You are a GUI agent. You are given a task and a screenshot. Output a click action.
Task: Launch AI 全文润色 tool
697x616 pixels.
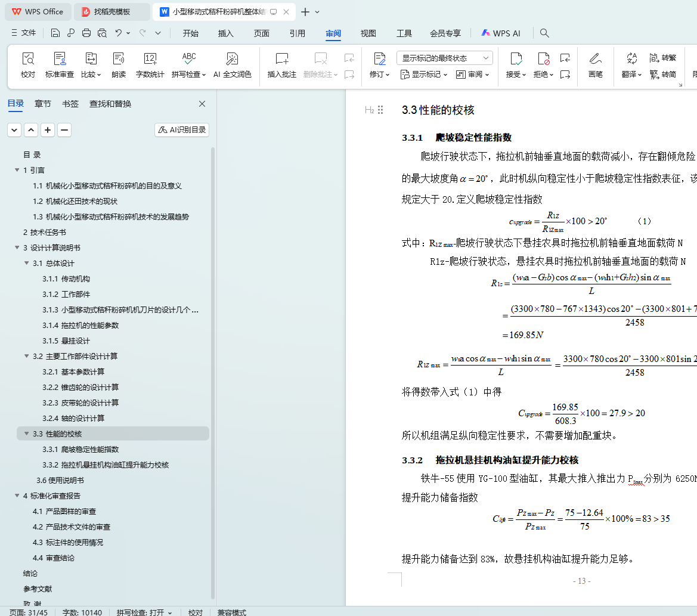point(232,65)
